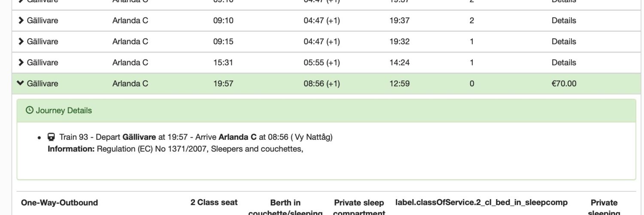Click the train icon next to Train 93
This screenshot has width=644, height=215.
coord(51,137)
